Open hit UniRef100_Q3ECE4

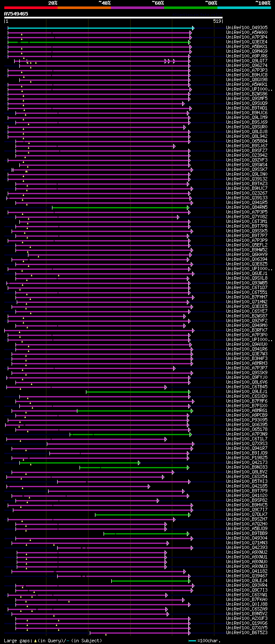(x=246, y=42)
